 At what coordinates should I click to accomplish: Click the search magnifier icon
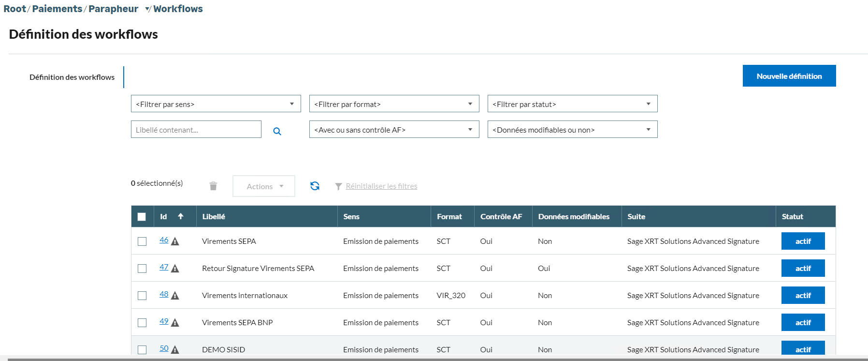click(277, 131)
